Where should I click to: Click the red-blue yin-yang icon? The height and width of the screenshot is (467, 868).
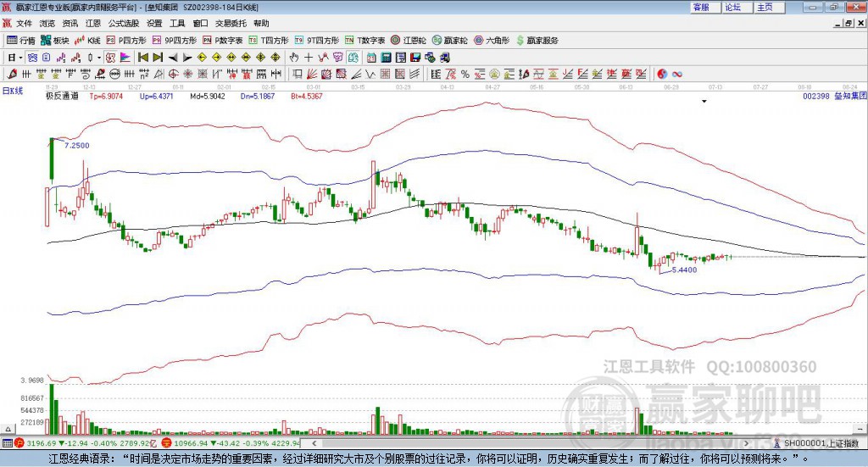[x=662, y=74]
